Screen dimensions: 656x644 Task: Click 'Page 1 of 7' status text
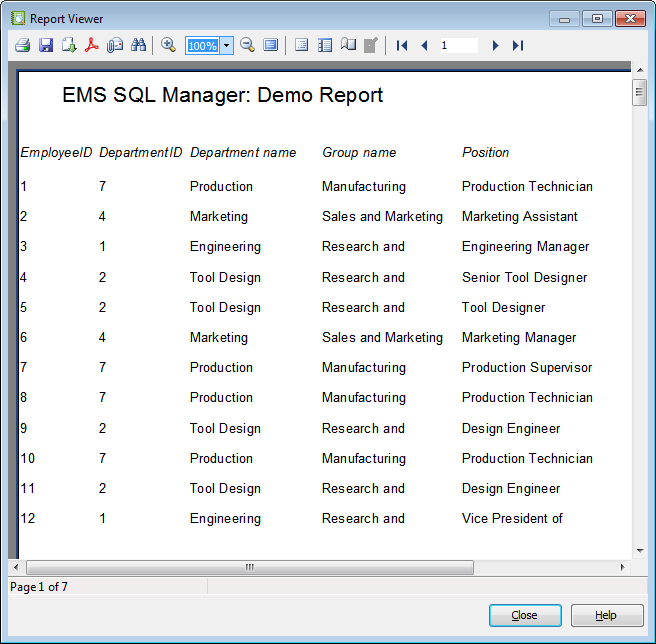coord(38,587)
